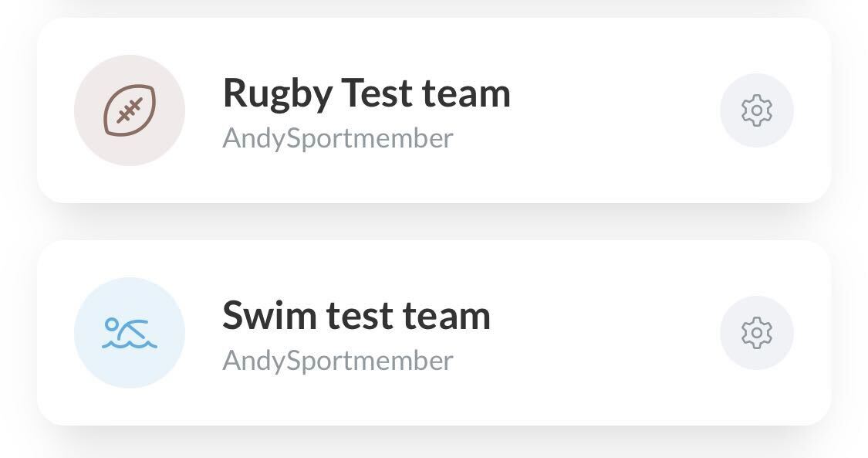Select the Rugby Test team card
This screenshot has width=868, height=458.
point(434,110)
